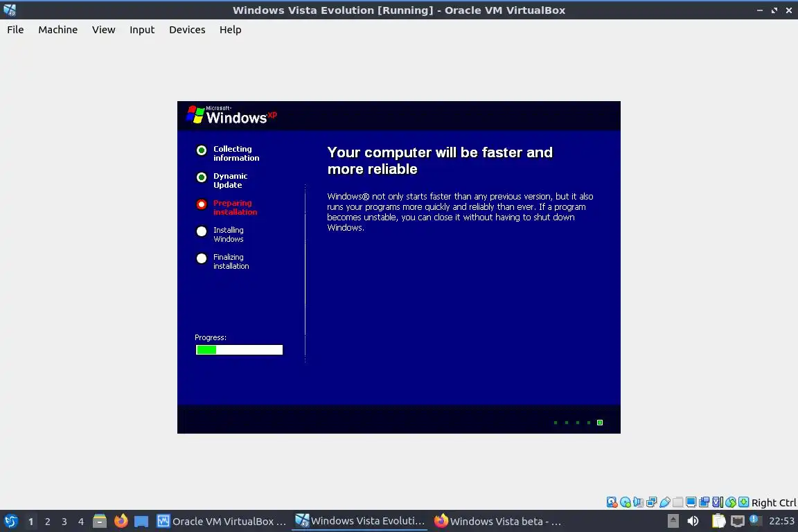Minimize the VirtualBox window
798x532 pixels.
click(760, 10)
